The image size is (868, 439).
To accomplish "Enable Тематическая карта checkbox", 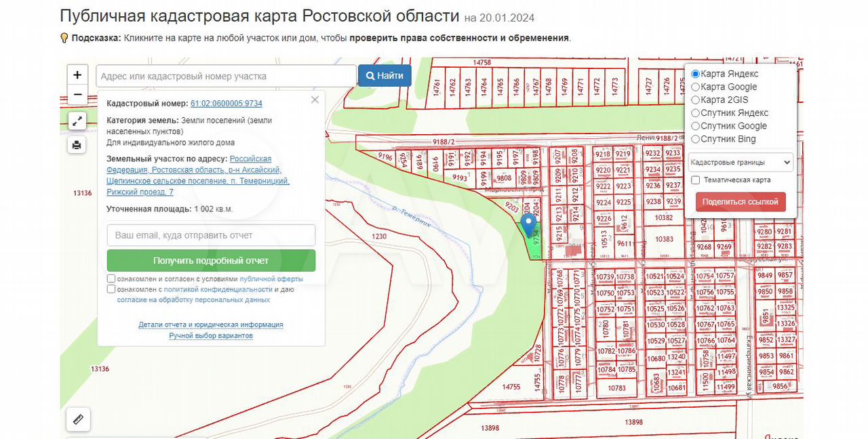I will coord(695,180).
